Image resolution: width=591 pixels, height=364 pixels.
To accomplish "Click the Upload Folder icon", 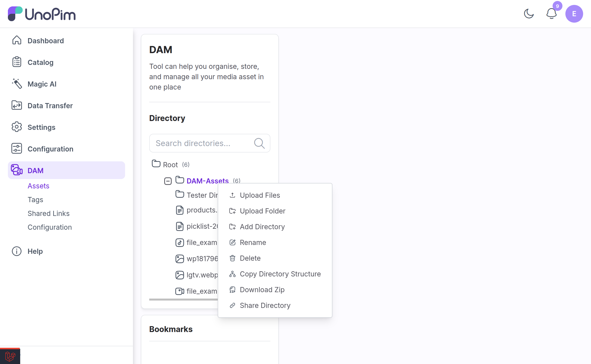I will (x=232, y=211).
